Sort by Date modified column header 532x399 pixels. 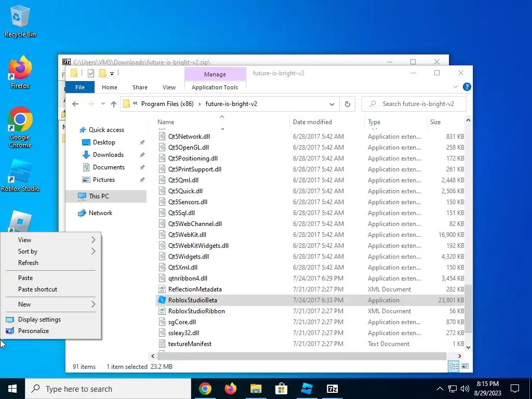[x=312, y=122]
